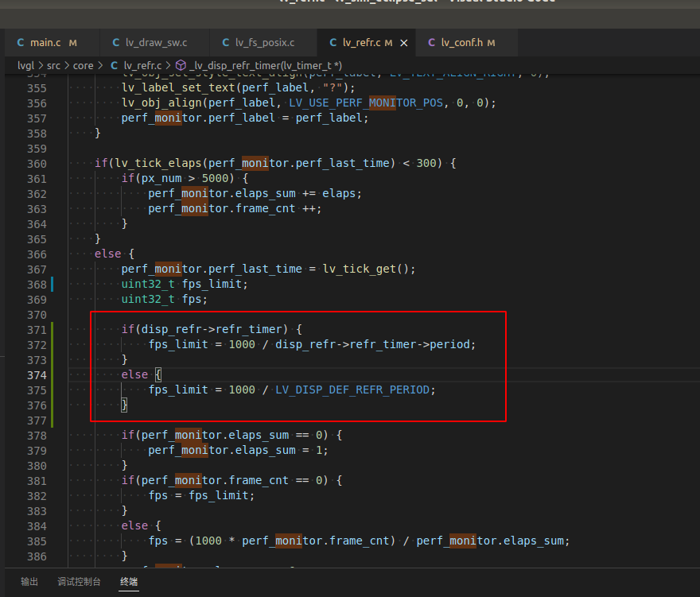Click the modified 'M' badge on main.c tab
700x597 pixels.
(73, 42)
